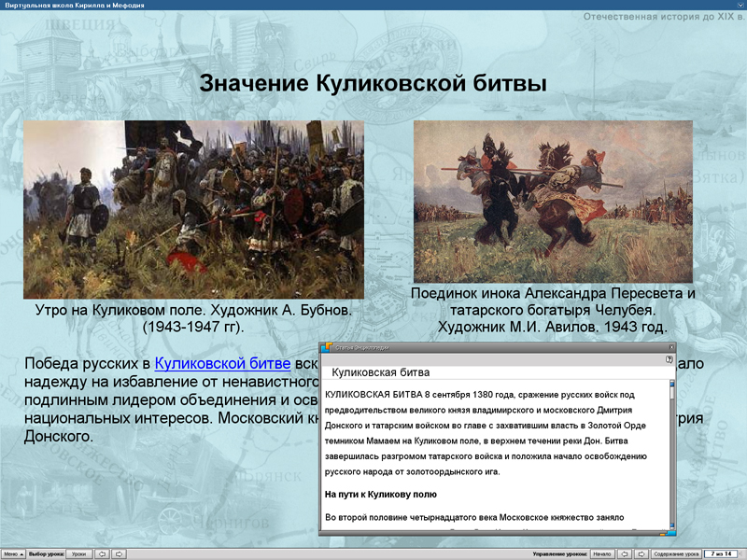Go to next lesson with right arrow beside Уроки
The width and height of the screenshot is (747, 560).
(x=120, y=553)
